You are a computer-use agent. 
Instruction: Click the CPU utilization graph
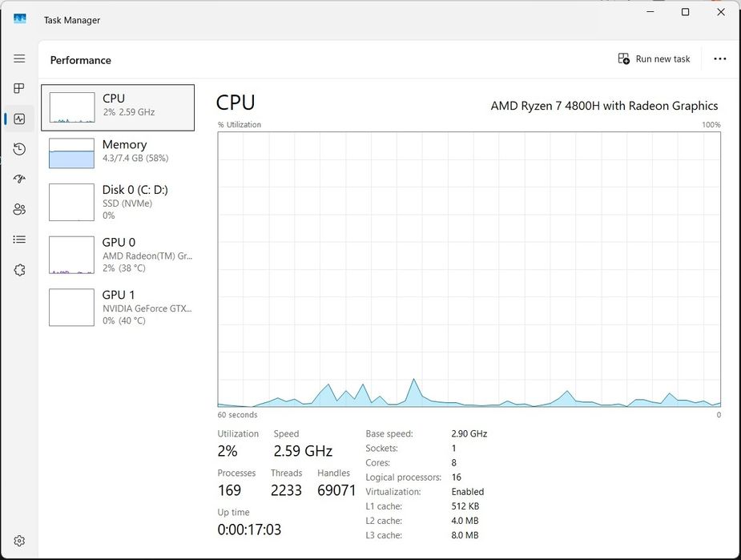pos(469,269)
